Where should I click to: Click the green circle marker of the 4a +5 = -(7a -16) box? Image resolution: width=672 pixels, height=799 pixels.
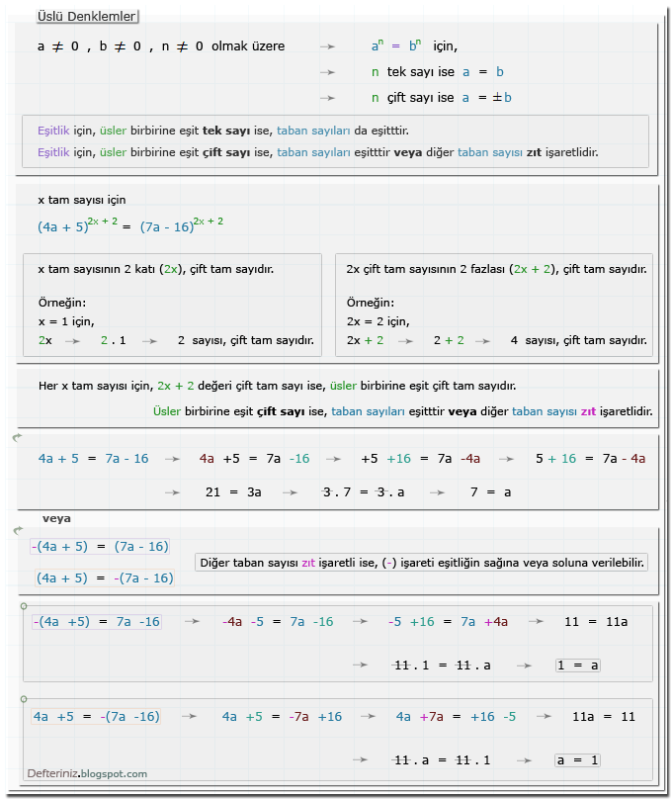[x=24, y=699]
